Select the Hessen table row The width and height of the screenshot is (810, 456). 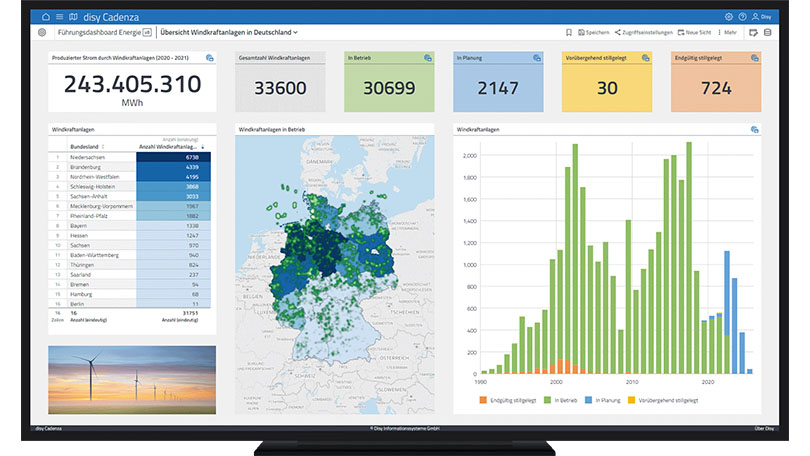click(130, 235)
